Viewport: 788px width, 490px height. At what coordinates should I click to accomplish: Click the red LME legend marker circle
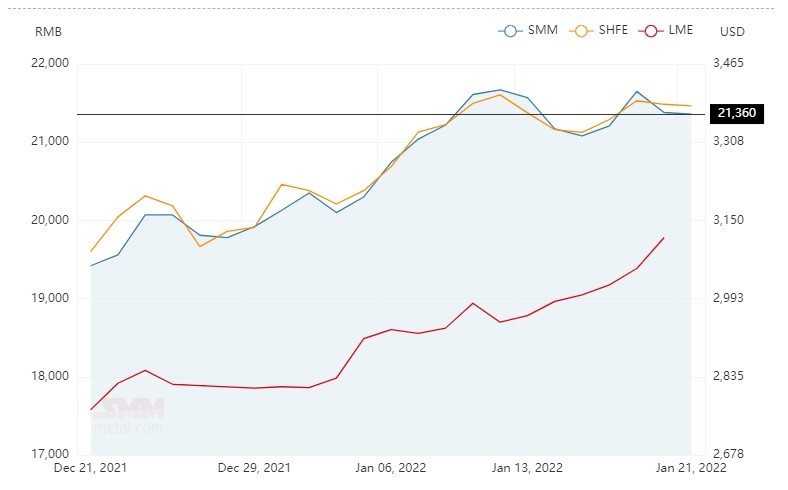click(651, 31)
